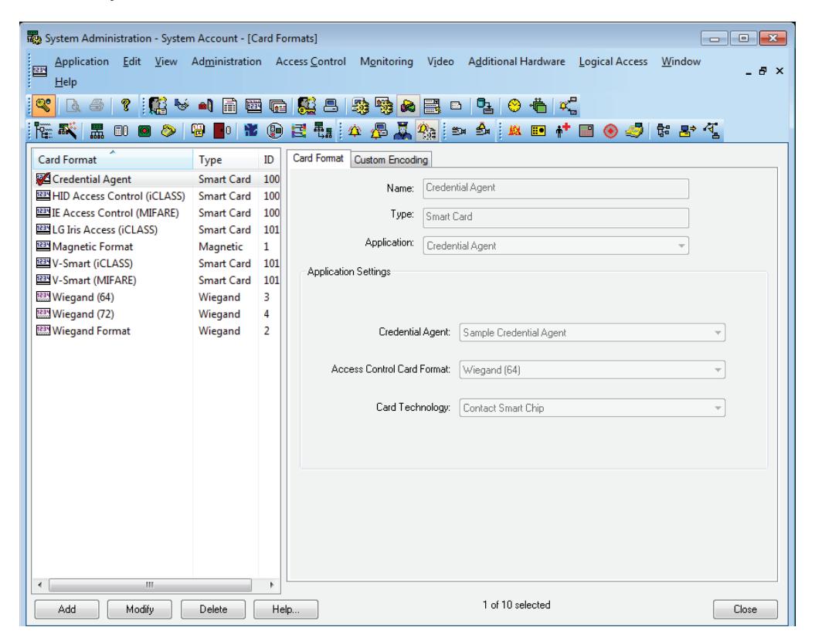Click the system tree toolbar icon
This screenshot has height=644, width=815.
44,130
